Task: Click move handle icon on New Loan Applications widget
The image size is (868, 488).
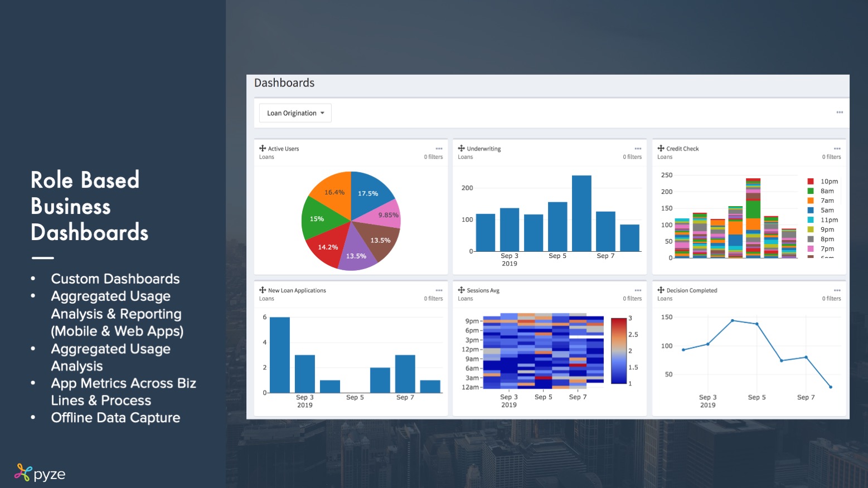Action: point(263,290)
